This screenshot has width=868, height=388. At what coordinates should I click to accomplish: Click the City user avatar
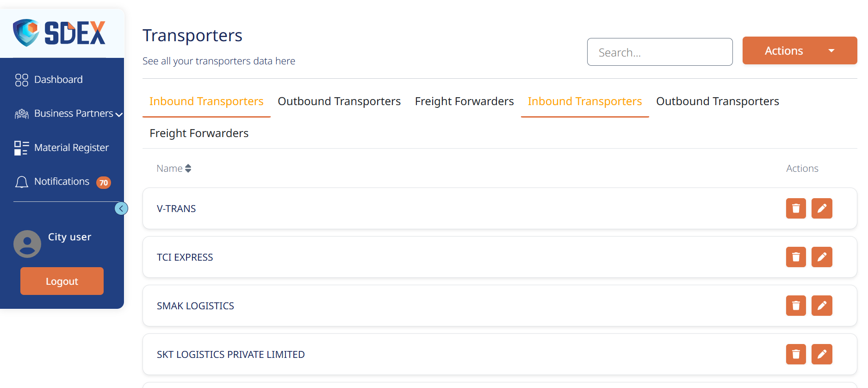click(x=27, y=244)
